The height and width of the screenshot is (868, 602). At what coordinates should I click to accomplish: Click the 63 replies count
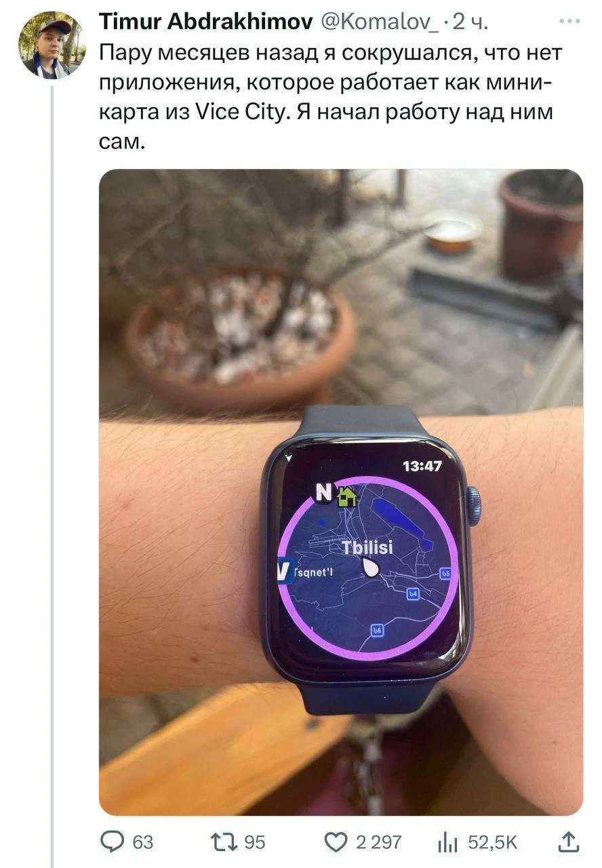pos(142,842)
